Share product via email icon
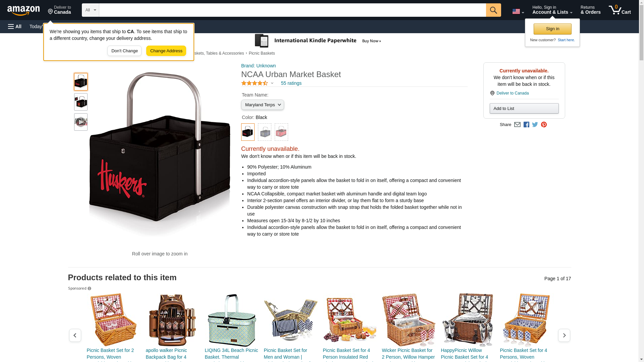Image resolution: width=644 pixels, height=362 pixels. pyautogui.click(x=517, y=125)
